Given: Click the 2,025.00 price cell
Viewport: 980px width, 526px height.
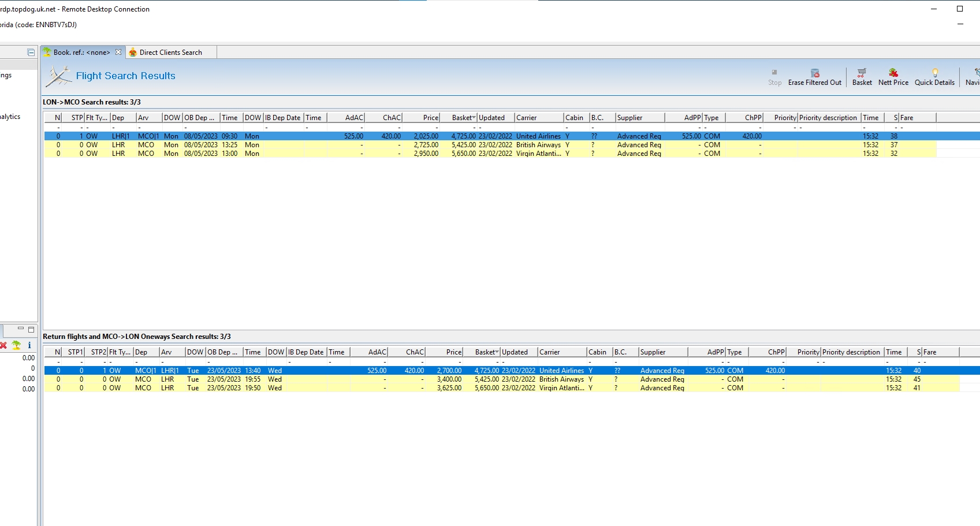Looking at the screenshot, I should click(426, 136).
